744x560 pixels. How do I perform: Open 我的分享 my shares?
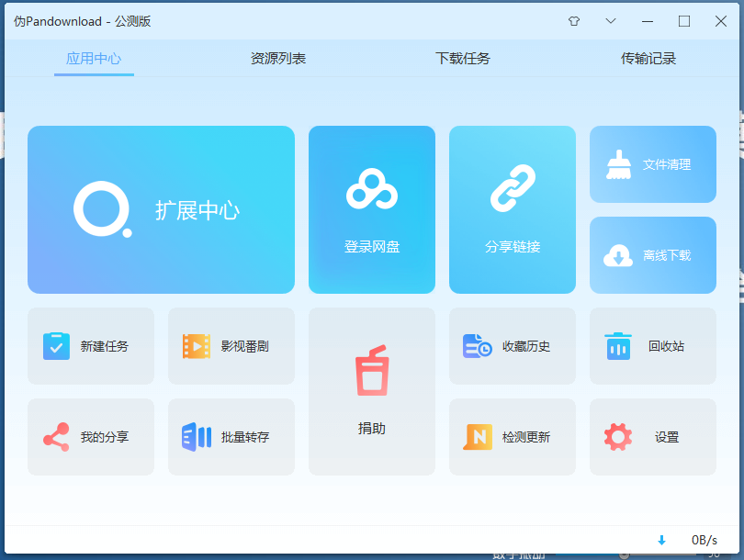pyautogui.click(x=91, y=437)
